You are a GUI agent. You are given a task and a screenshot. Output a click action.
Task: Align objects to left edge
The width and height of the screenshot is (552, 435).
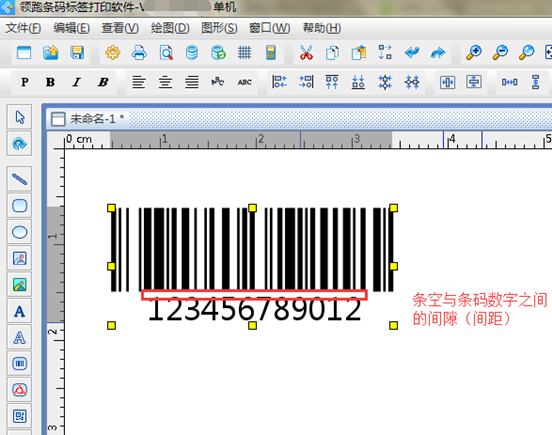(x=280, y=82)
